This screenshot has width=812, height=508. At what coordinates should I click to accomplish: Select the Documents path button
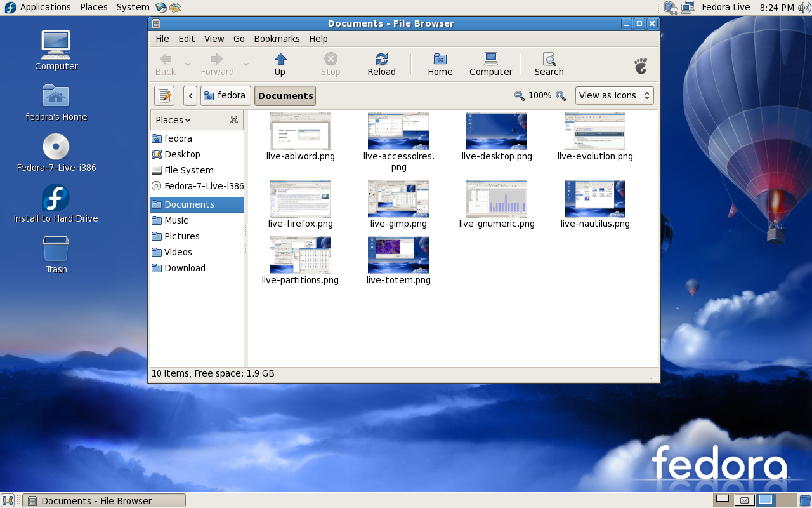pos(285,96)
